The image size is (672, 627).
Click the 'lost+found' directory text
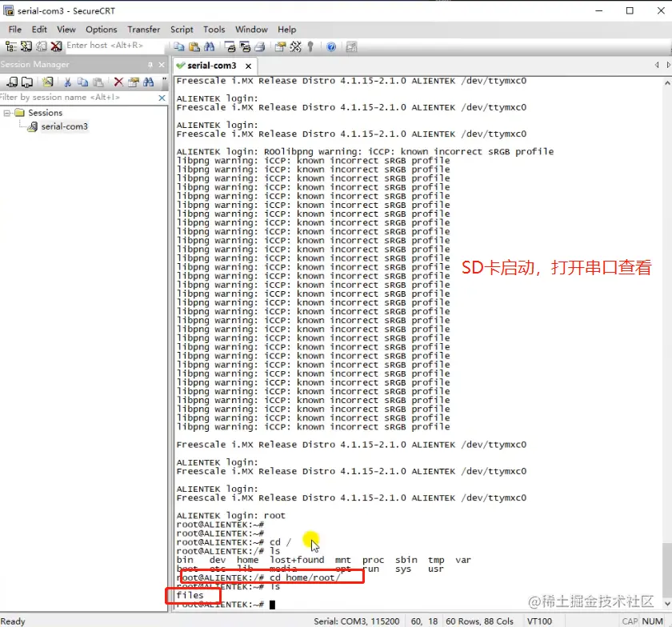pyautogui.click(x=297, y=560)
